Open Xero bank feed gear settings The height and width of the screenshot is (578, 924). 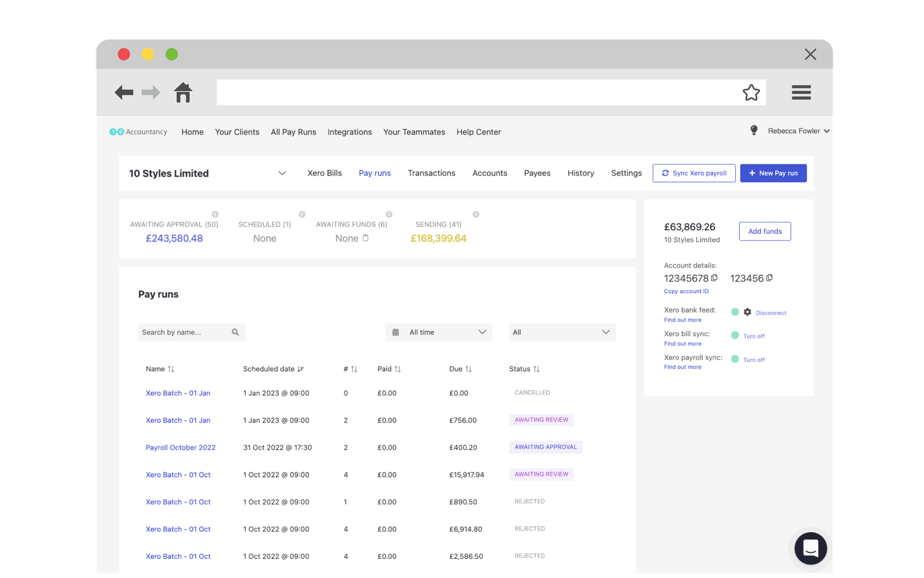[747, 312]
